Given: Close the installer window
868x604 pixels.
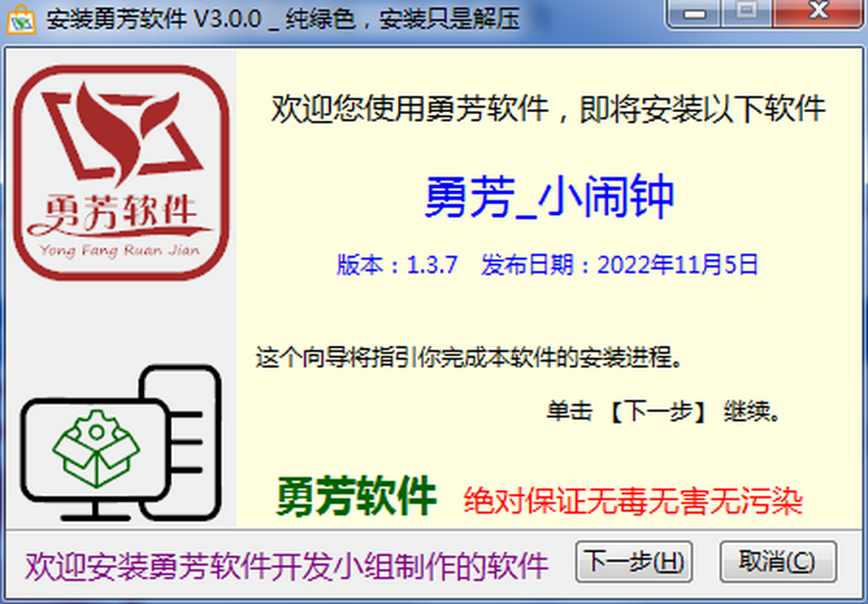Looking at the screenshot, I should click(818, 12).
